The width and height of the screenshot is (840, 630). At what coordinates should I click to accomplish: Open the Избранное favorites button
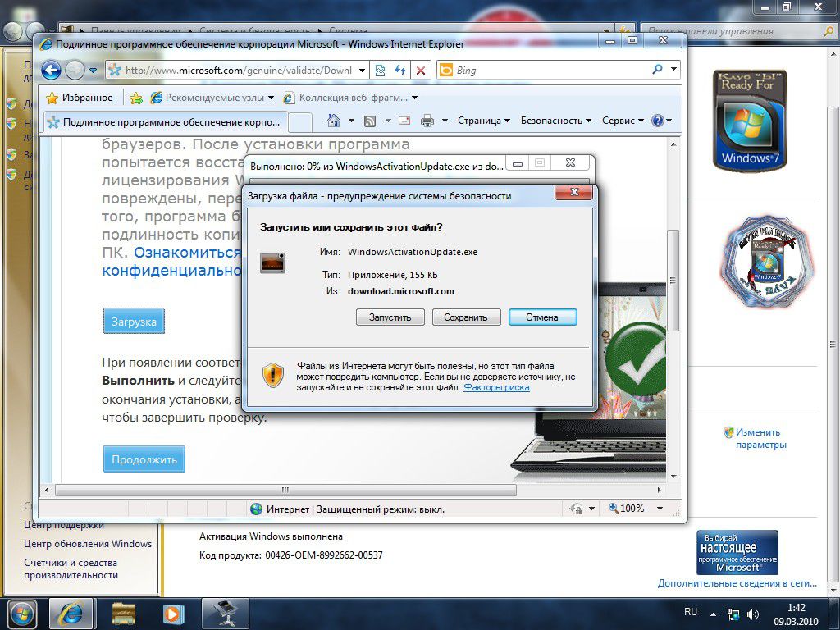pos(80,98)
